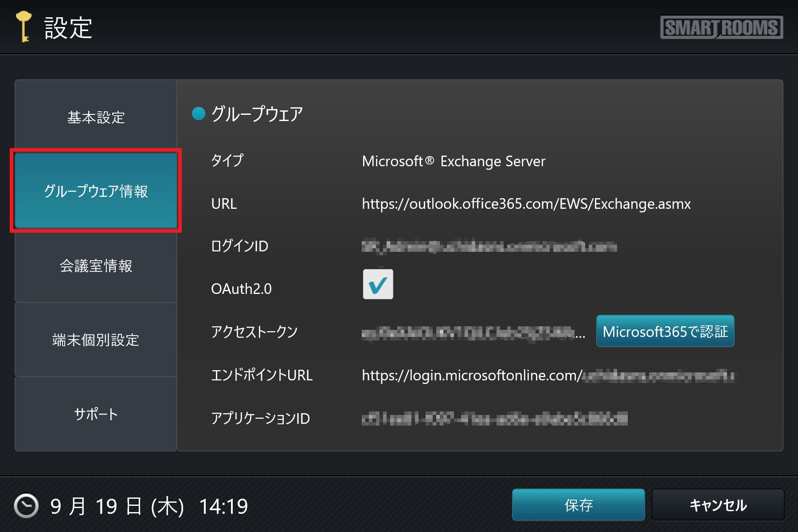Viewport: 798px width, 532px height.
Task: Switch to the 会議室情報 tab
Action: pyautogui.click(x=96, y=266)
